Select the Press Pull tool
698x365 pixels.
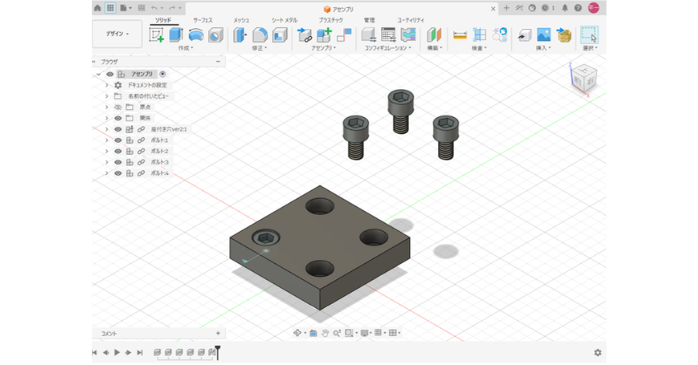239,35
